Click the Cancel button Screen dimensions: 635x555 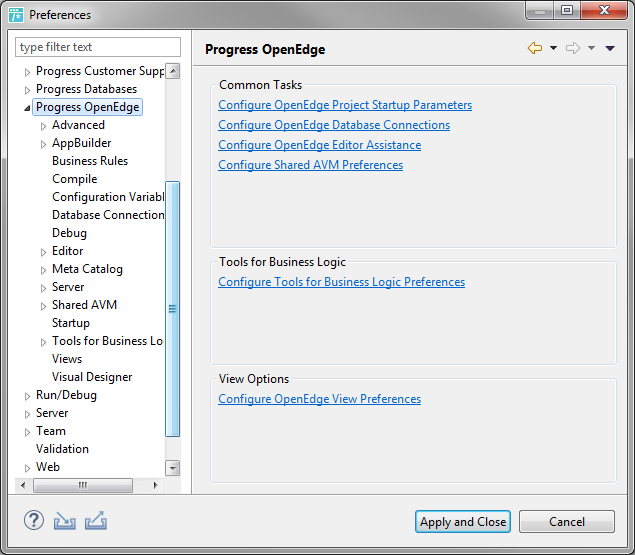point(567,521)
